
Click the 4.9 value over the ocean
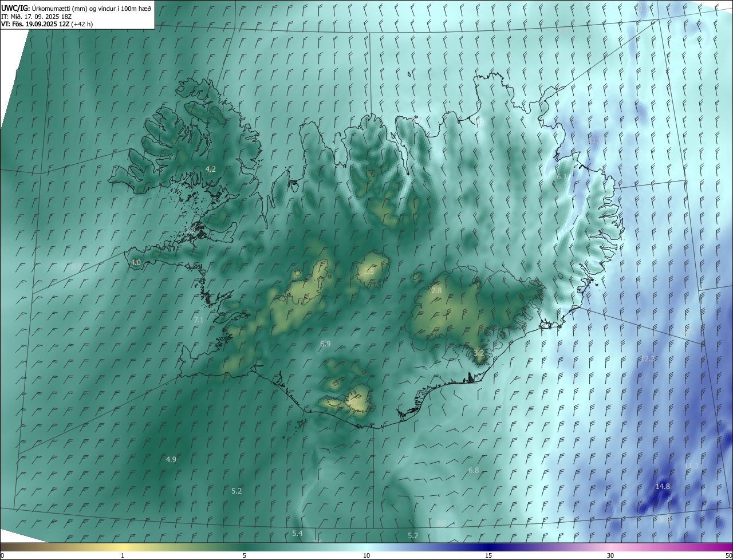click(171, 459)
